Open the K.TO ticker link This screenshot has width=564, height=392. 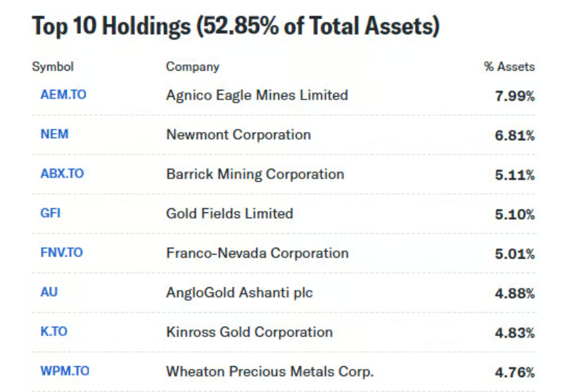(x=54, y=331)
